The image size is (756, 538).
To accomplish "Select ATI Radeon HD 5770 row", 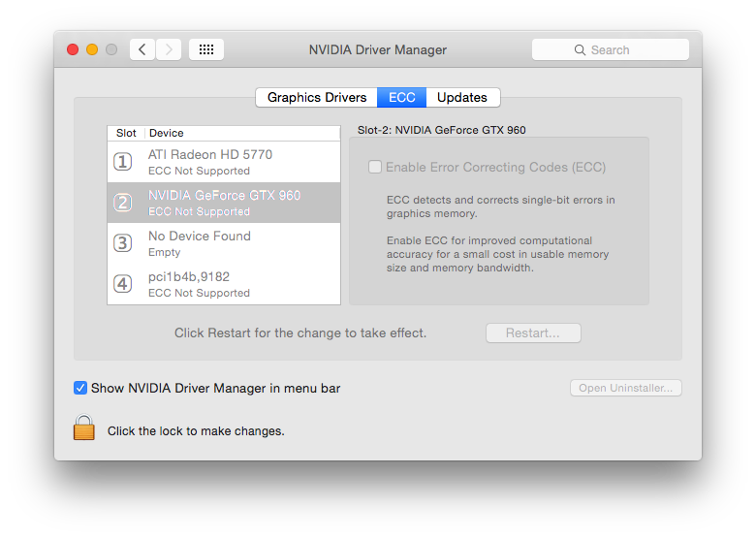I will (224, 162).
